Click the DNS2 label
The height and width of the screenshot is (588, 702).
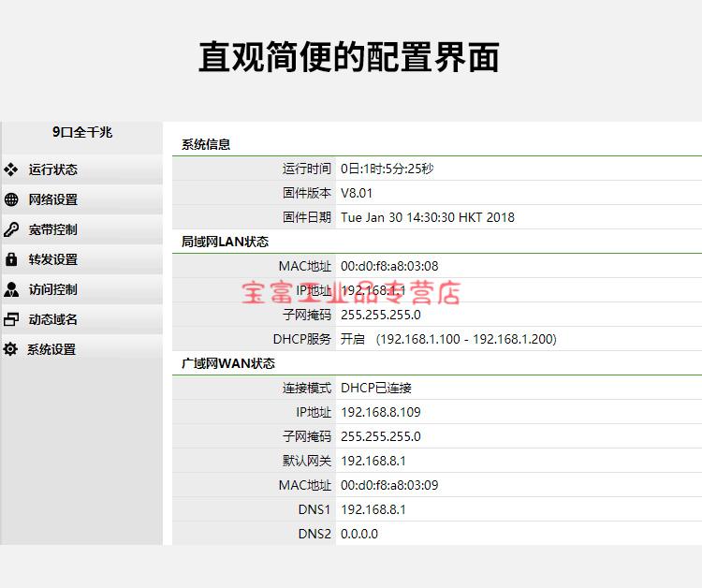click(x=314, y=534)
